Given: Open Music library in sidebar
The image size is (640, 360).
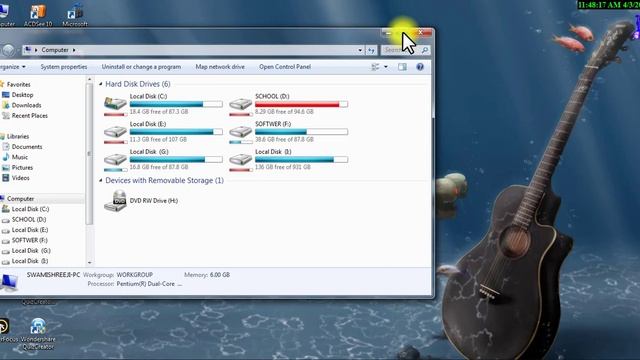Looking at the screenshot, I should [20, 157].
